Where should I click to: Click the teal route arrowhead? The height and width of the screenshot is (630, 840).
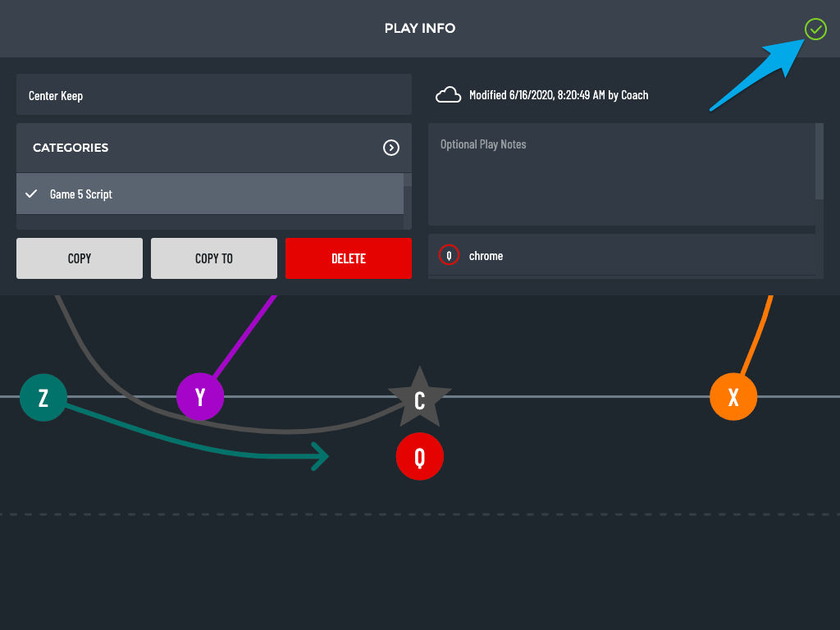(x=320, y=456)
